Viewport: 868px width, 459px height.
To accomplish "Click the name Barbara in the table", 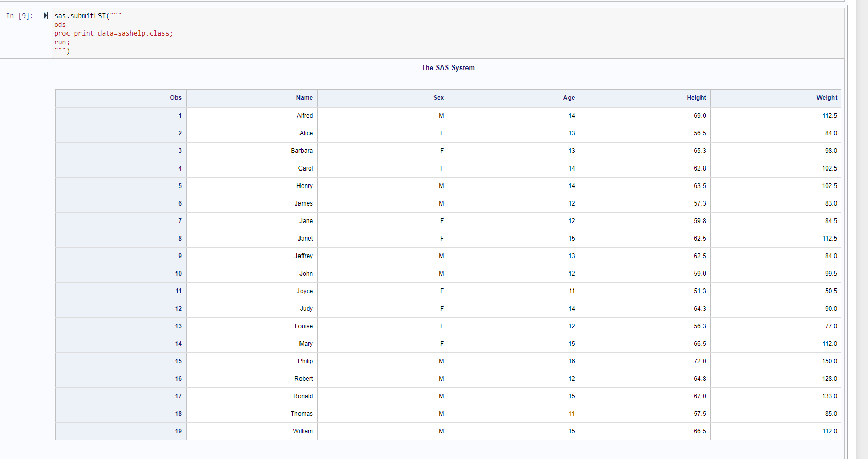I will click(x=302, y=151).
